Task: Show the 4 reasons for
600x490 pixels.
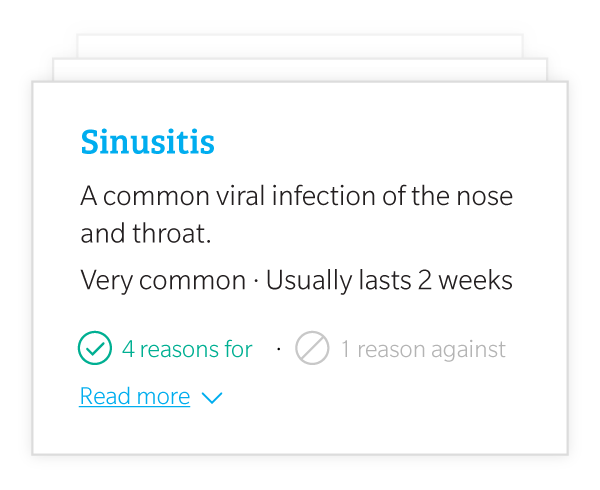Action: coord(187,349)
